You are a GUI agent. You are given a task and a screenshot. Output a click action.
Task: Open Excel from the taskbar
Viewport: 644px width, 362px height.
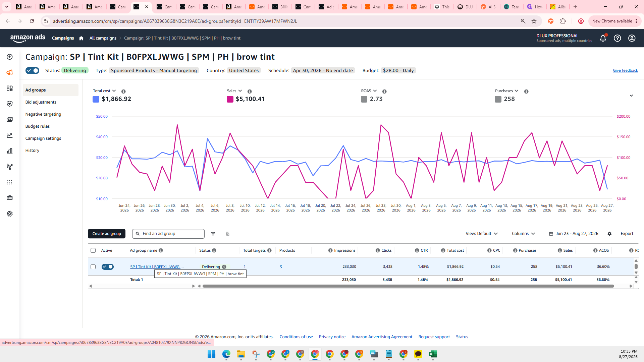click(433, 354)
